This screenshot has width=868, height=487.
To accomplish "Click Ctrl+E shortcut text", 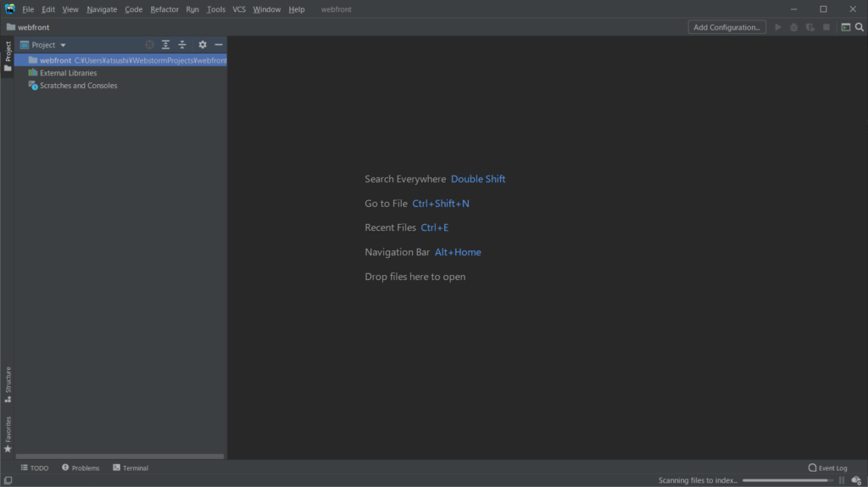I will [435, 227].
